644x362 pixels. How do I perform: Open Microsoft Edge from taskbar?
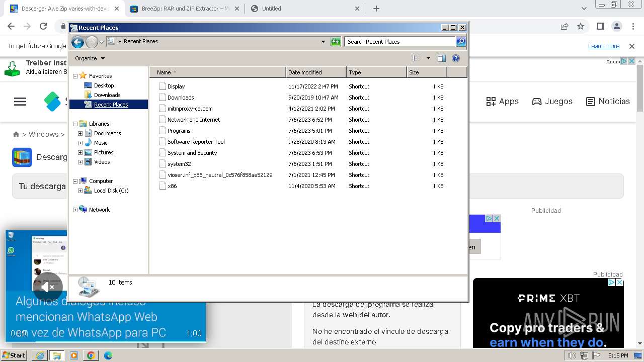tap(108, 355)
